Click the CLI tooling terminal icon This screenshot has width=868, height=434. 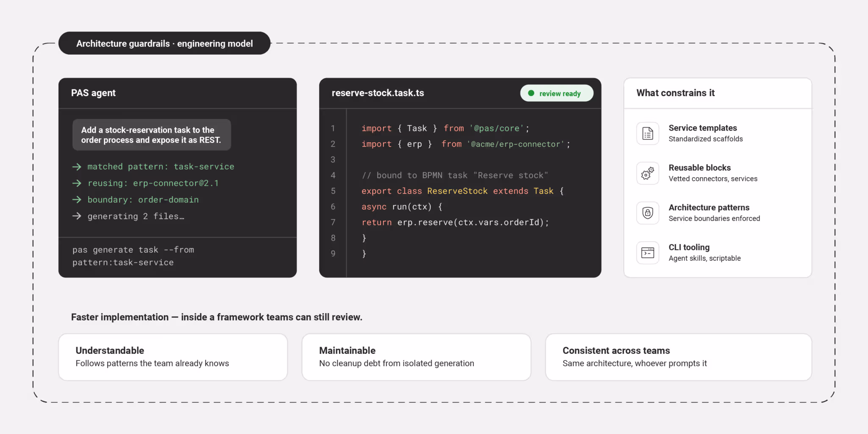click(648, 253)
